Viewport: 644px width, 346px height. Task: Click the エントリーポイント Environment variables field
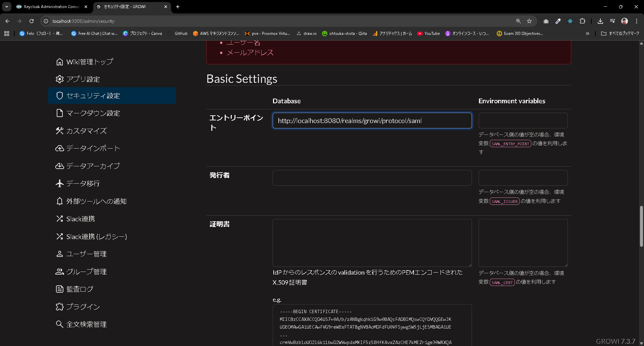pyautogui.click(x=523, y=120)
